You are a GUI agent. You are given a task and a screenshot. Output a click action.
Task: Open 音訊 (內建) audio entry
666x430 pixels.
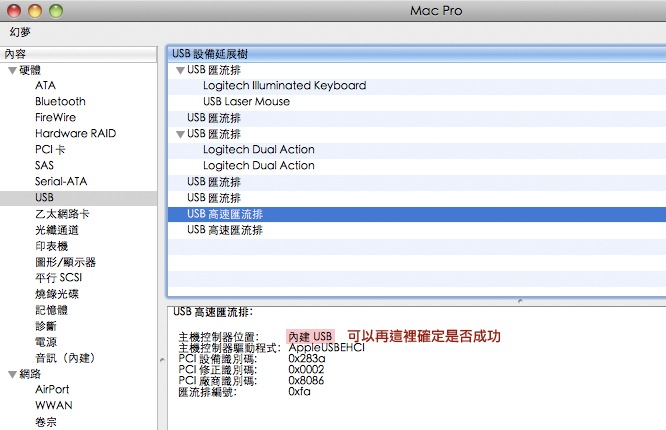[65, 358]
